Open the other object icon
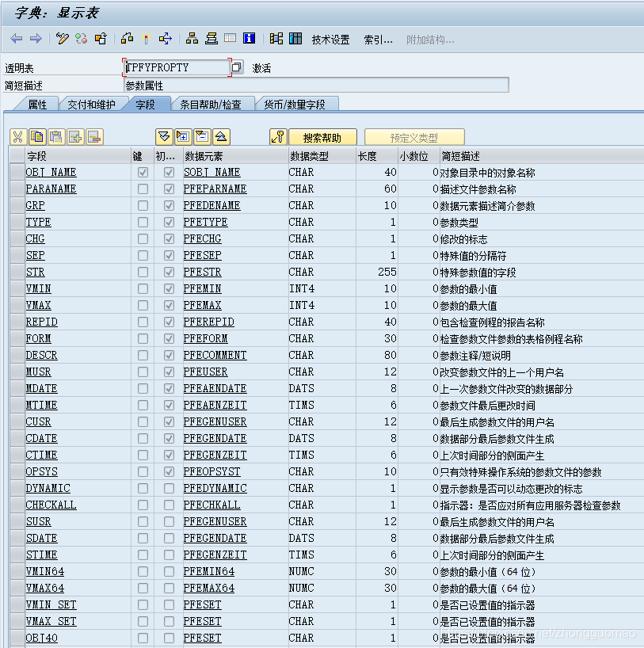644x648 pixels. [101, 39]
